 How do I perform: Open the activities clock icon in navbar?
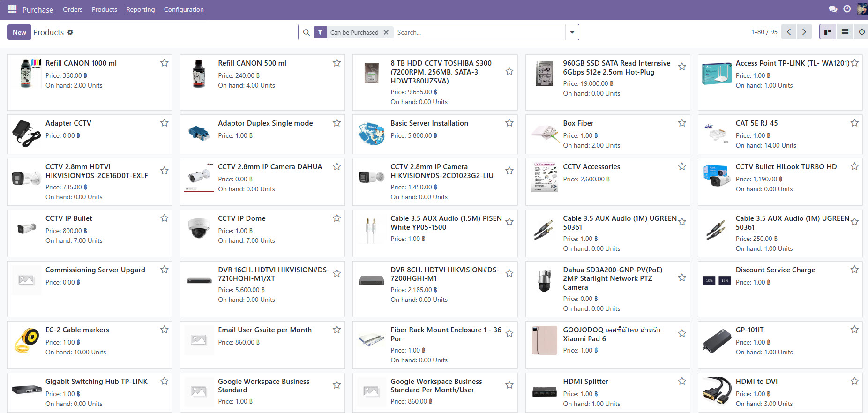[x=847, y=9]
